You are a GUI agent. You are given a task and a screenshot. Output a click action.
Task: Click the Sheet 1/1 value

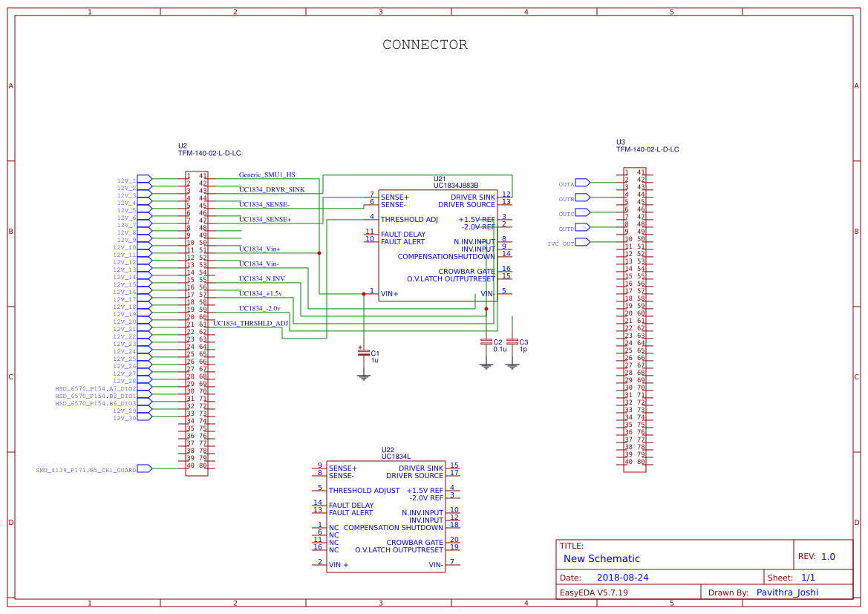[808, 578]
